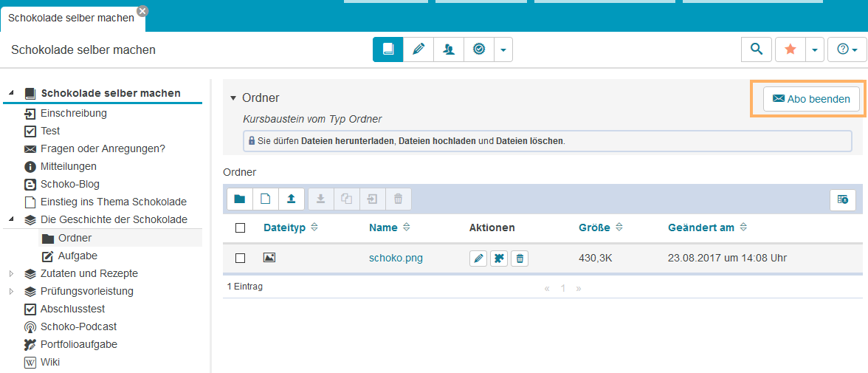This screenshot has width=868, height=373.
Task: Expand Prüfungsvorleistung node
Action: pyautogui.click(x=12, y=292)
